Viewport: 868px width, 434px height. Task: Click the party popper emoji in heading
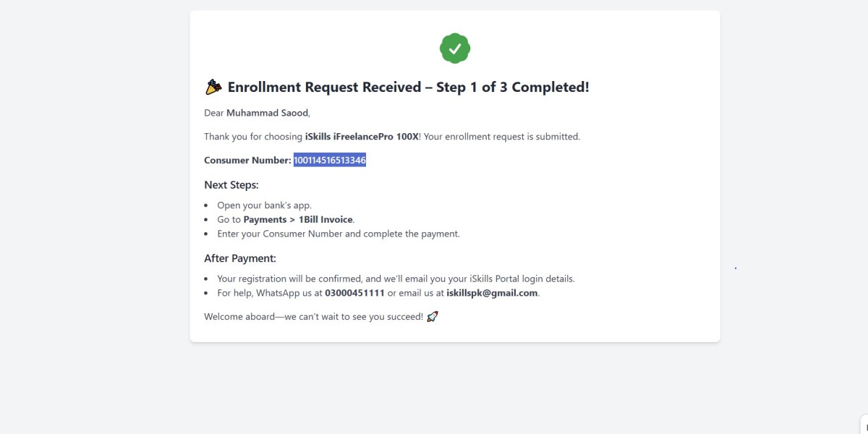pyautogui.click(x=213, y=88)
